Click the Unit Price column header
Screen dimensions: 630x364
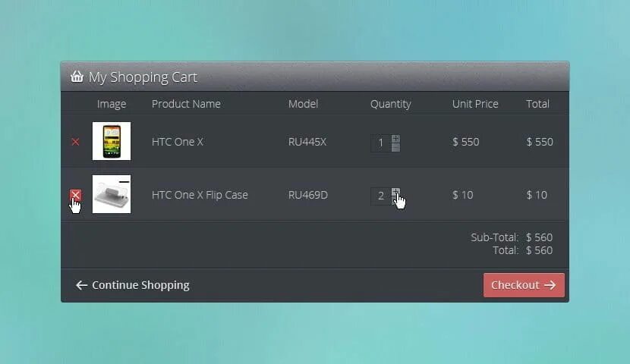(475, 104)
